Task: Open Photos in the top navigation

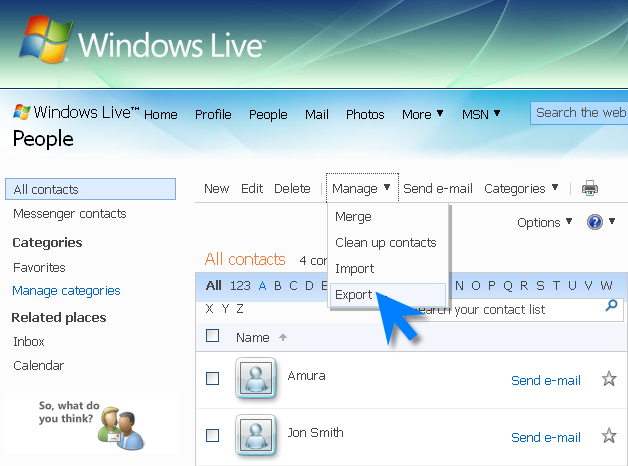Action: point(365,114)
